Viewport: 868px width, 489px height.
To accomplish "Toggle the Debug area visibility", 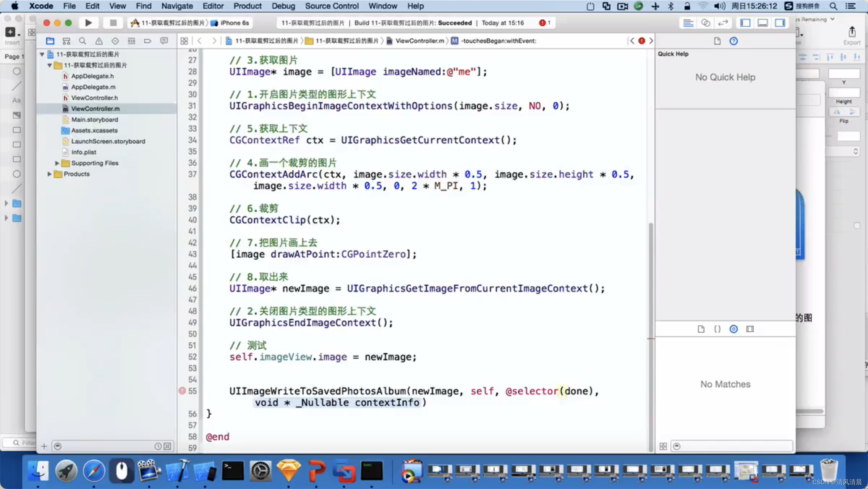I will [x=763, y=23].
